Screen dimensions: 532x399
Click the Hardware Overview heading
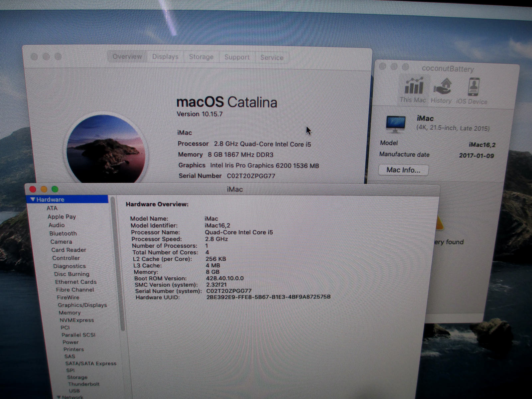(157, 204)
